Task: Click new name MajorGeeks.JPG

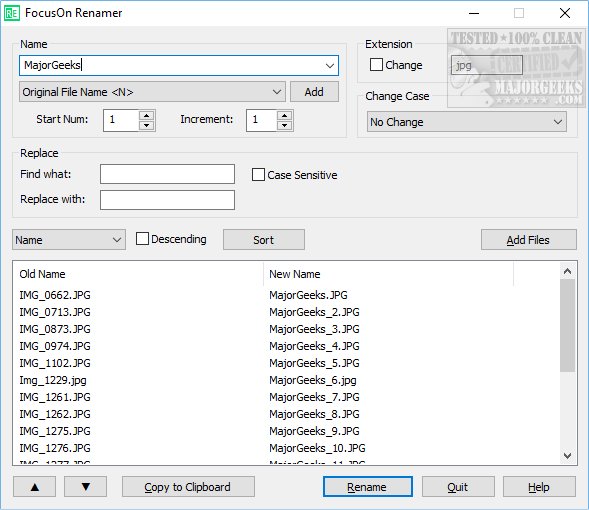Action: click(x=308, y=295)
